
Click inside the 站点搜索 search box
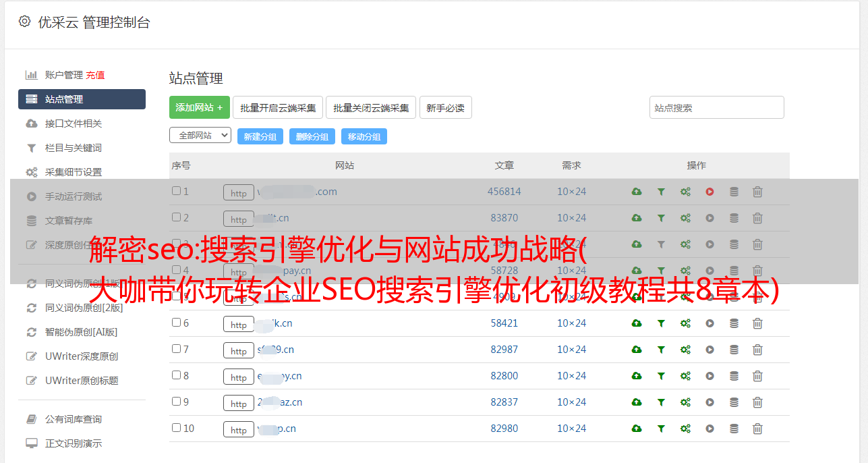pyautogui.click(x=717, y=107)
